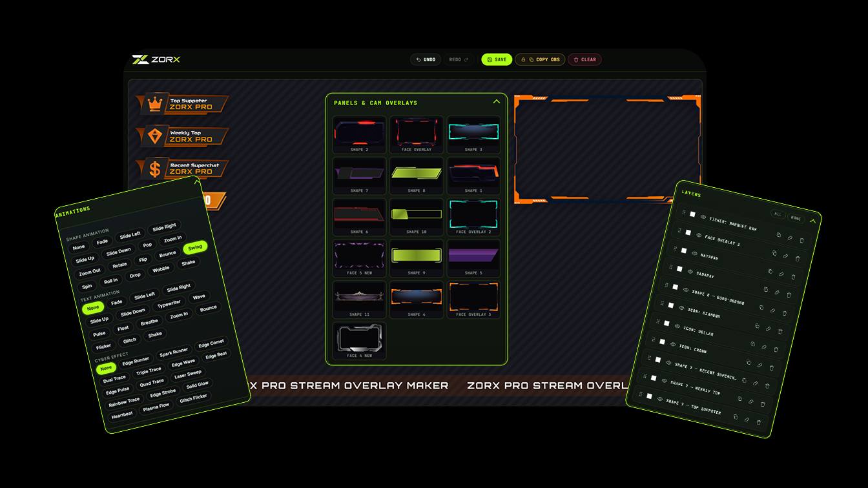This screenshot has width=868, height=488.
Task: Deselect layers with None button in Layers
Action: click(796, 218)
